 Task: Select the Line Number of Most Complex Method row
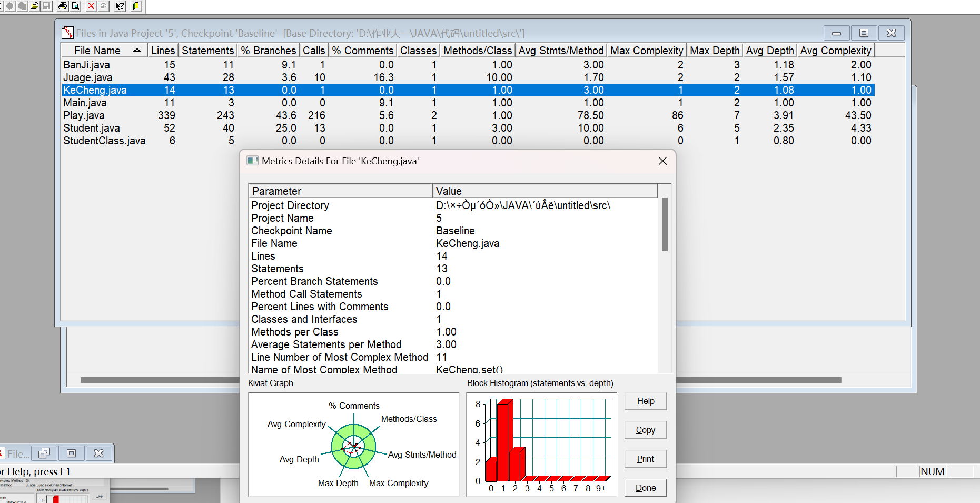[x=453, y=357]
